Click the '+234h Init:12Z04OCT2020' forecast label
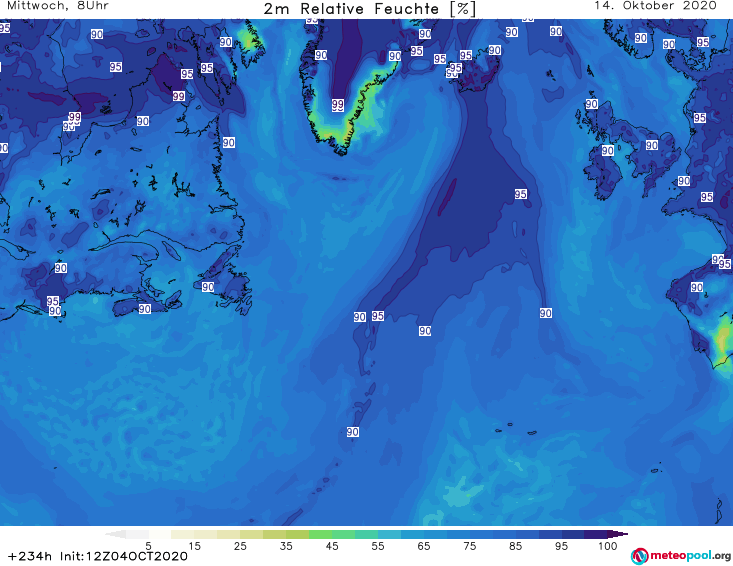The image size is (733, 566). click(x=98, y=556)
